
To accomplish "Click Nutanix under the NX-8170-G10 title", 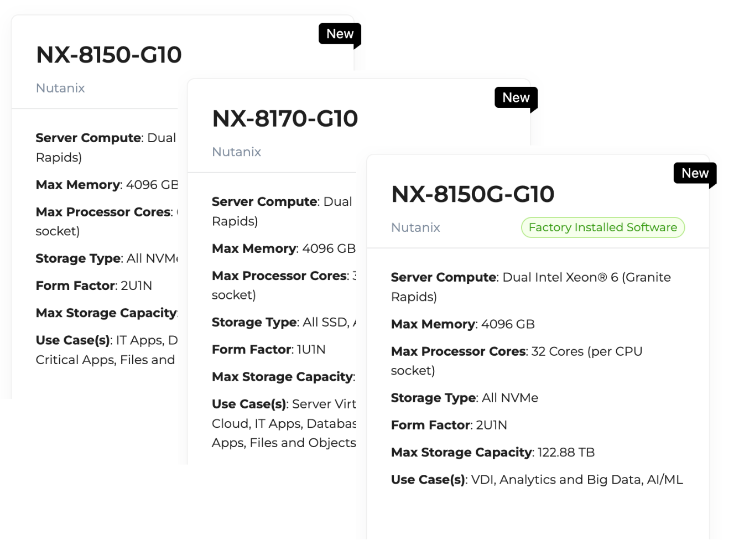I will (236, 152).
